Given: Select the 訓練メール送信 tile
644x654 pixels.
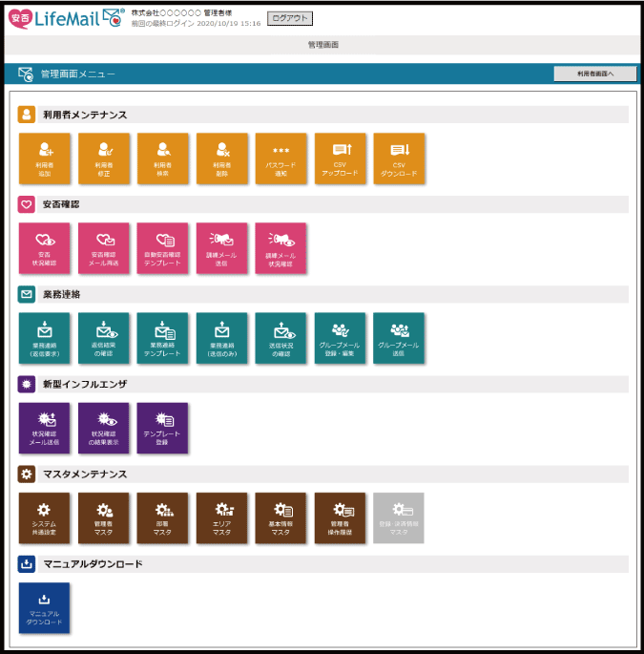Looking at the screenshot, I should click(221, 247).
